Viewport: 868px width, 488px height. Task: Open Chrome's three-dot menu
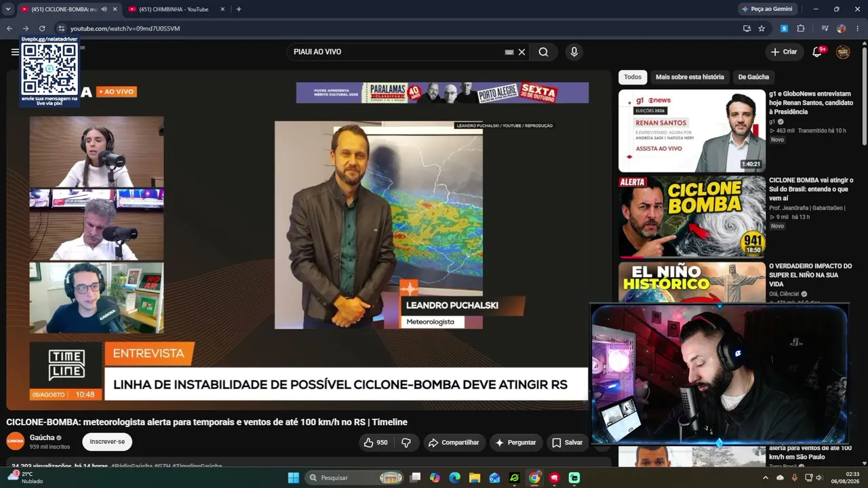[x=858, y=28]
